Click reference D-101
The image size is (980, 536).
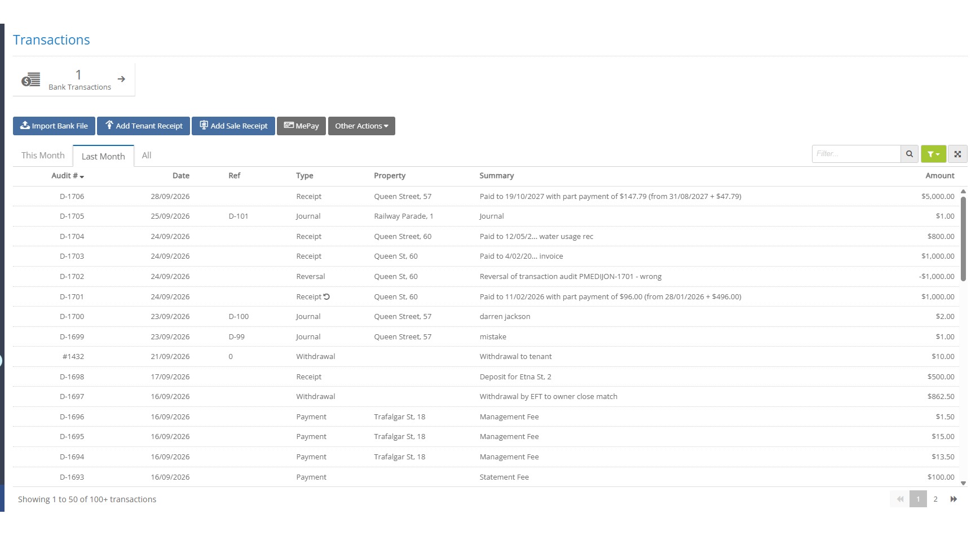239,216
